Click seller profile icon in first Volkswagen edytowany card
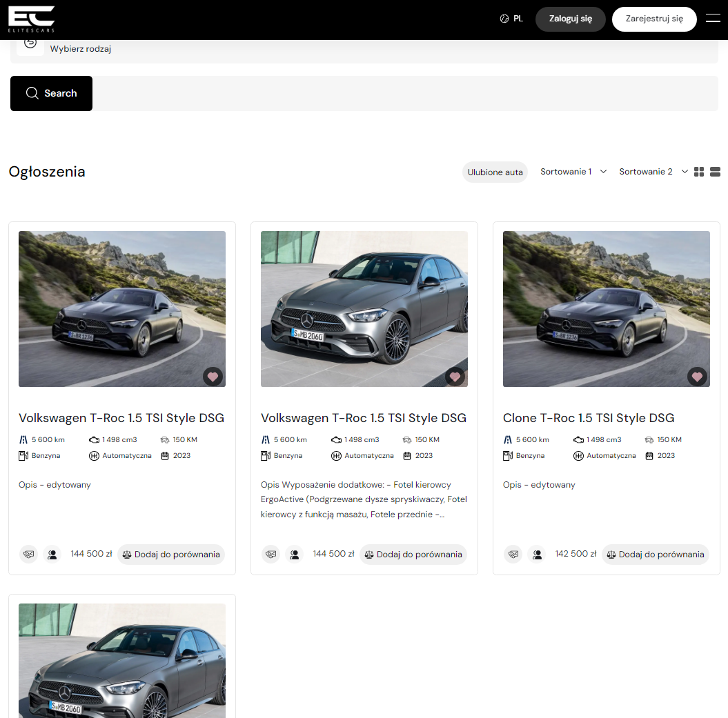728x718 pixels. 52,554
